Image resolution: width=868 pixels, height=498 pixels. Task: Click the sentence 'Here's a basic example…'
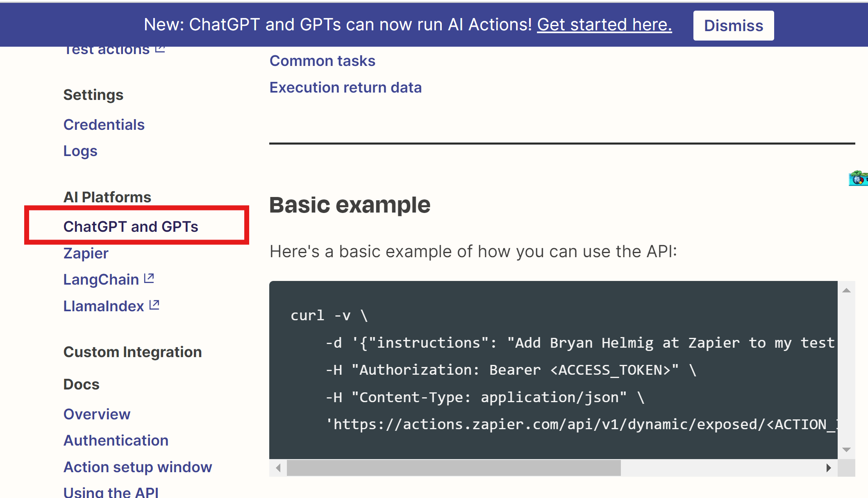tap(473, 251)
